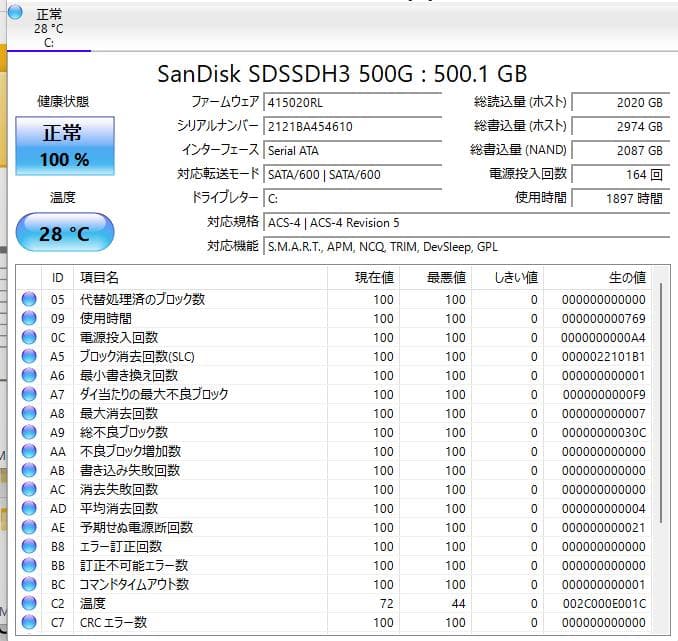Click the power on hours 1897 時間
The height and width of the screenshot is (641, 678).
pyautogui.click(x=621, y=199)
